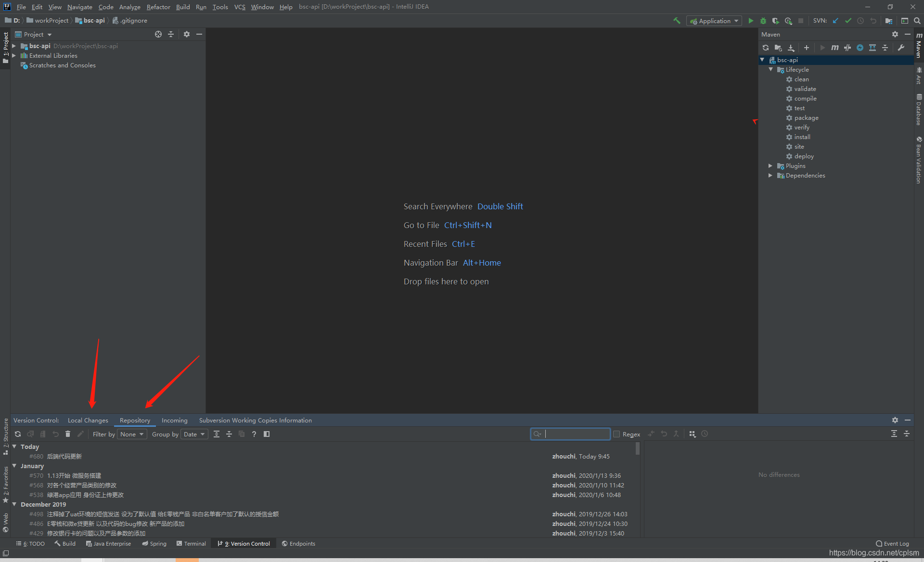Click the green Run Application button
Image resolution: width=924 pixels, height=562 pixels.
coord(751,21)
